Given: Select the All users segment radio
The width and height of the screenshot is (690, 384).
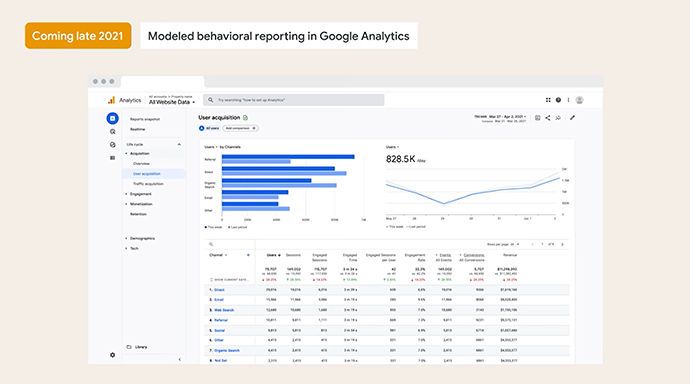Looking at the screenshot, I should coord(202,128).
